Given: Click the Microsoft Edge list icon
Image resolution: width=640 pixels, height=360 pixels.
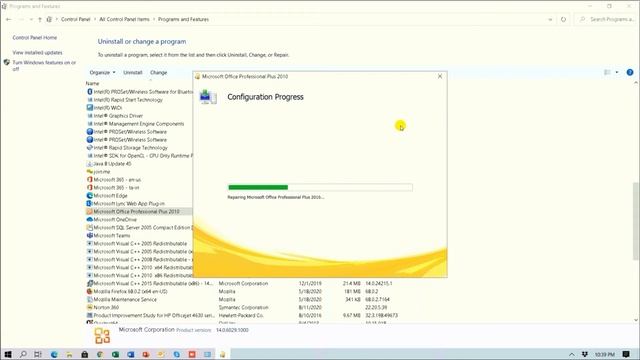Looking at the screenshot, I should point(89,196).
